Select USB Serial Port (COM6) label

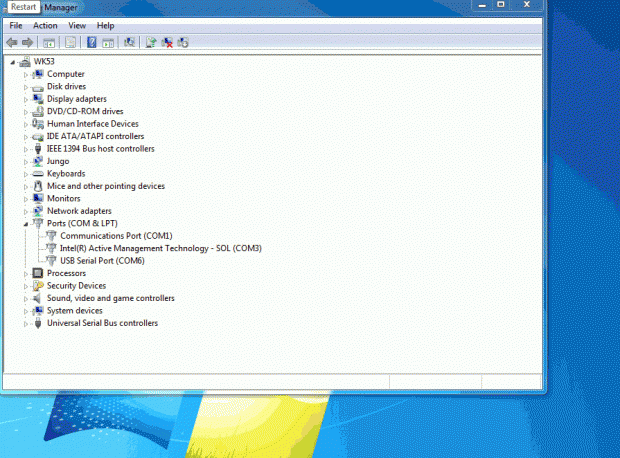[x=102, y=261]
